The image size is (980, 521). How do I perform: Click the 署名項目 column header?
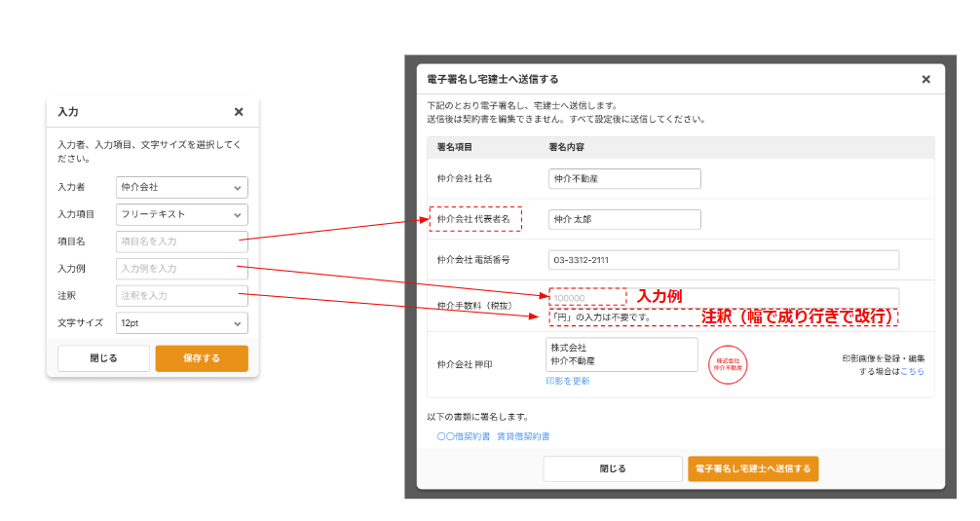[x=454, y=147]
